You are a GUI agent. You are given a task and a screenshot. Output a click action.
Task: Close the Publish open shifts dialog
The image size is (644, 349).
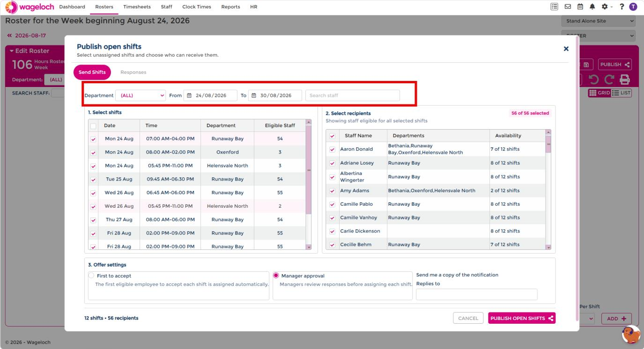566,49
